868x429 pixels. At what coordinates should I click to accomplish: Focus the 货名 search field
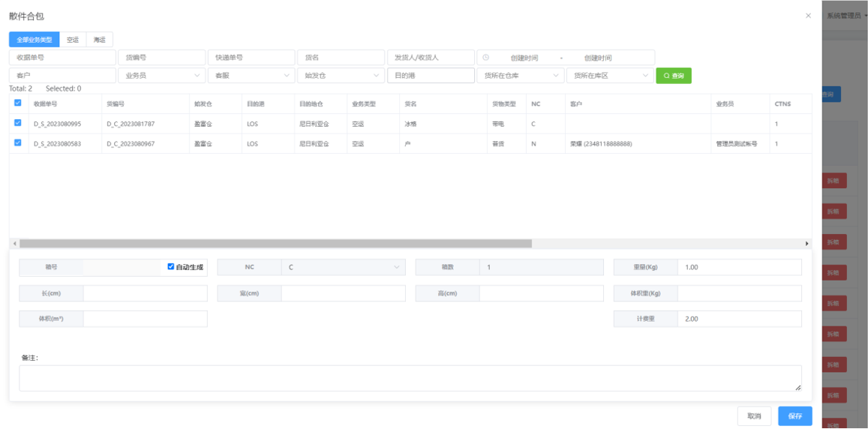tap(341, 58)
